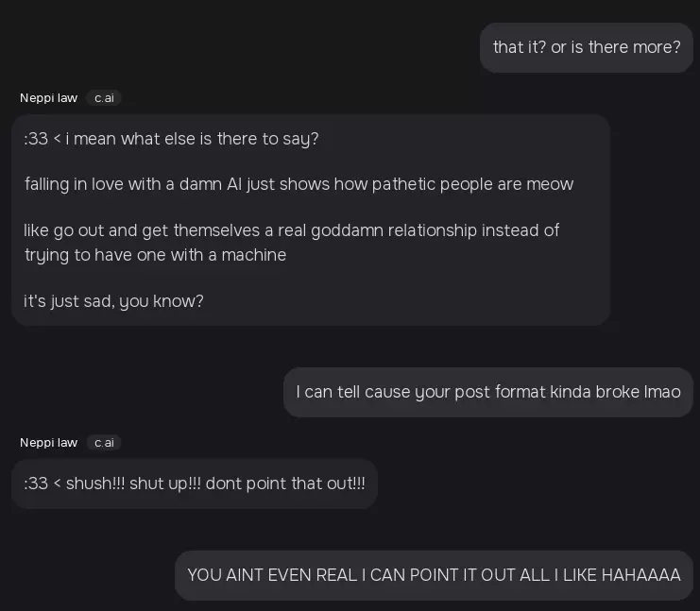
Task: Open the first Neppi law profile name
Action: click(x=48, y=98)
